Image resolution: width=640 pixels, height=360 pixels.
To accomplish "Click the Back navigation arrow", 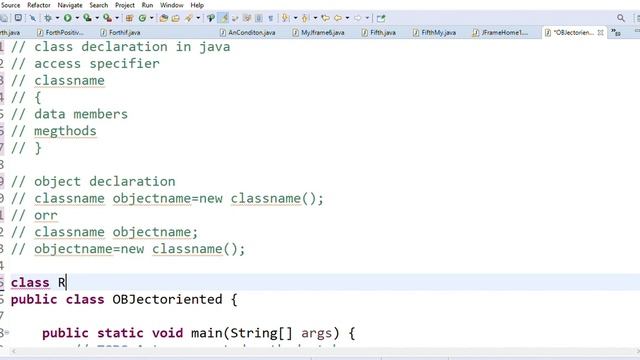I will coord(338,18).
